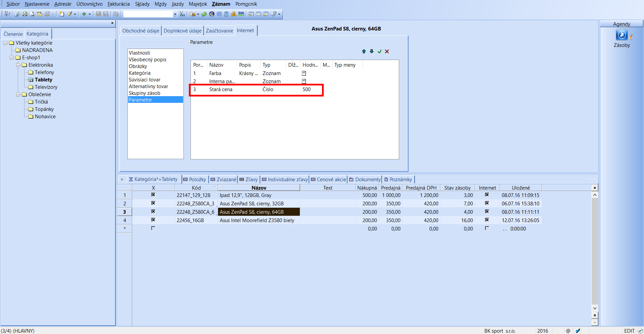644x334 pixels.
Task: Collapse the Všetky kategórie tree node
Action: click(5, 43)
